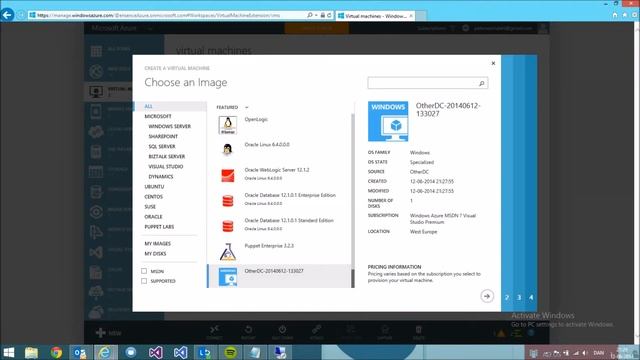Select the CENTOS category
The height and width of the screenshot is (360, 640).
[153, 197]
